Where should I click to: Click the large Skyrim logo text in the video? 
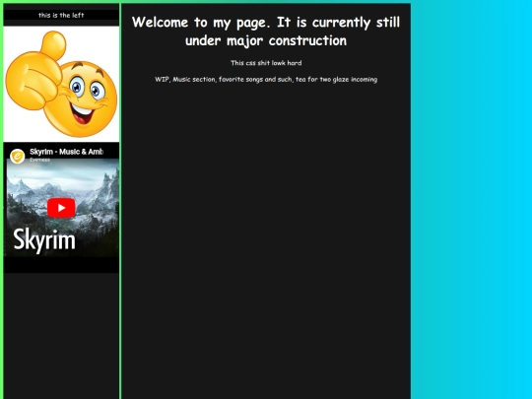44,239
